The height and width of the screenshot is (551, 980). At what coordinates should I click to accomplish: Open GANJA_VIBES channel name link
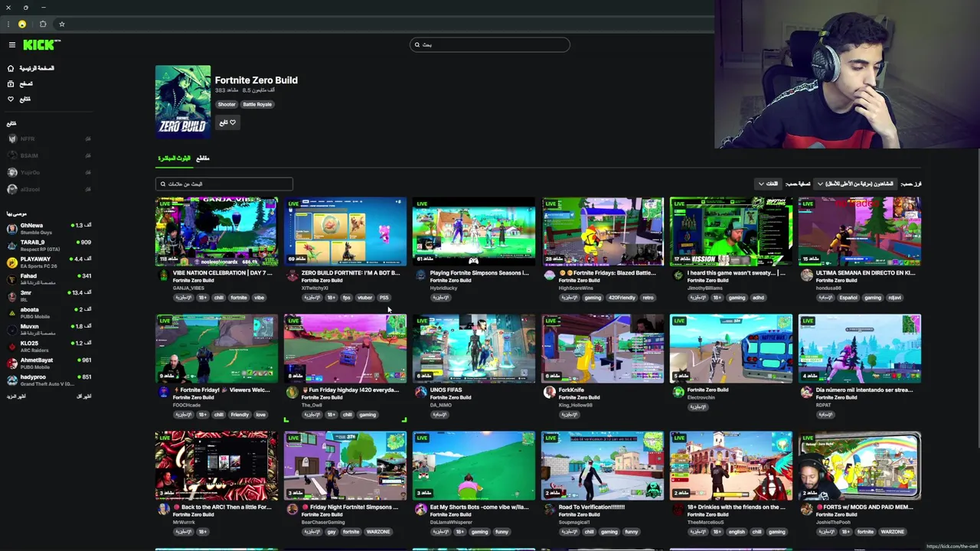pos(188,288)
